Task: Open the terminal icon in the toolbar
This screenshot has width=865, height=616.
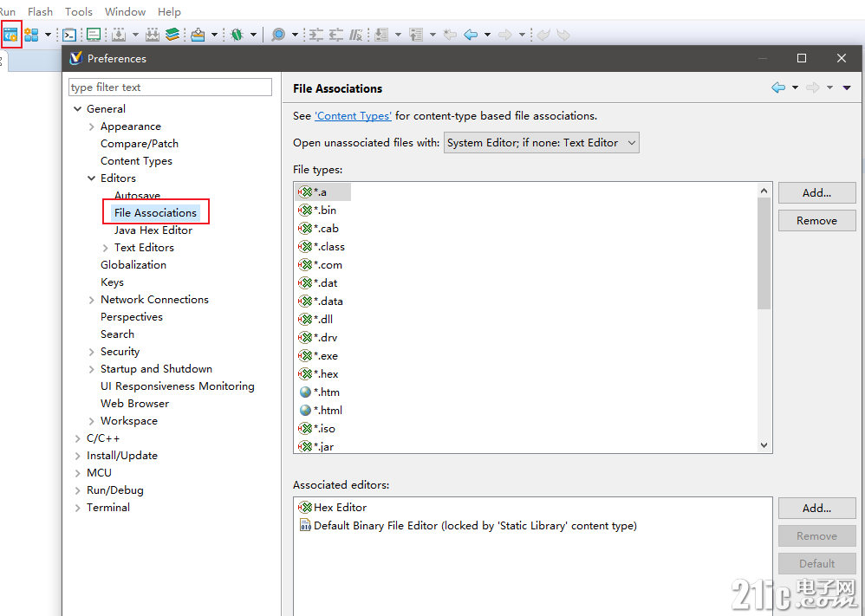Action: coord(69,35)
